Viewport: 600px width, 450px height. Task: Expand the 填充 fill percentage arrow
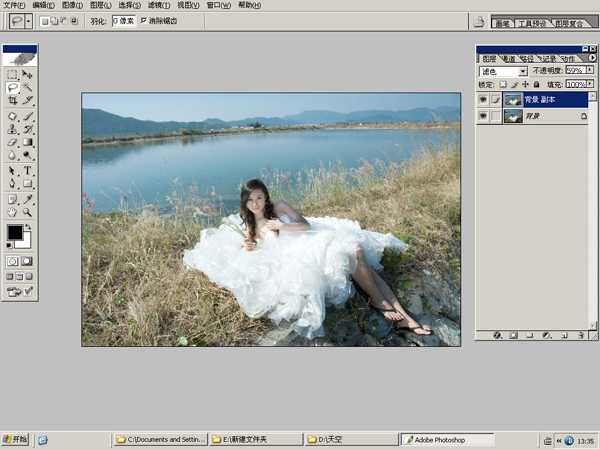click(x=589, y=85)
